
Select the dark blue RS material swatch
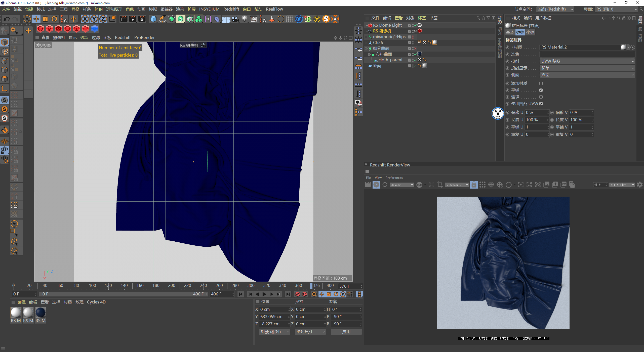point(41,313)
